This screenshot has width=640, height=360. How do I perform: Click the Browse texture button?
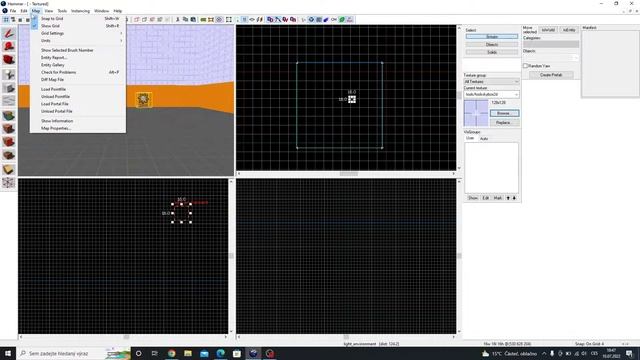click(504, 113)
